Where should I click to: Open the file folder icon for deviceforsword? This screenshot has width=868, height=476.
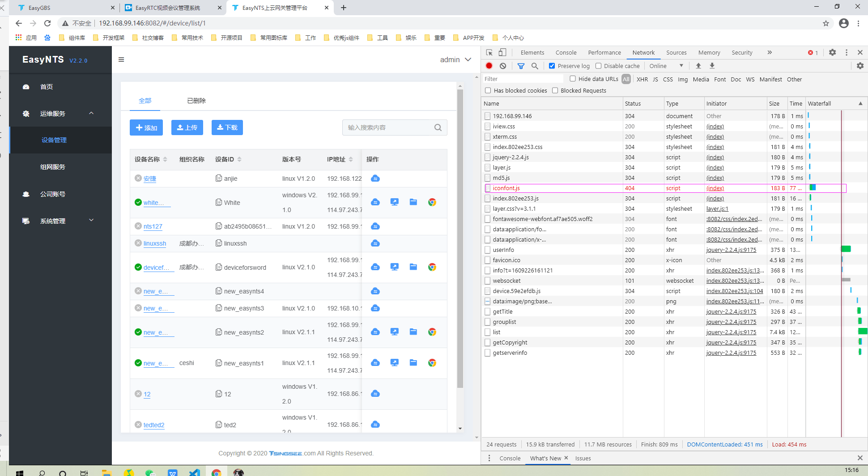click(x=413, y=267)
